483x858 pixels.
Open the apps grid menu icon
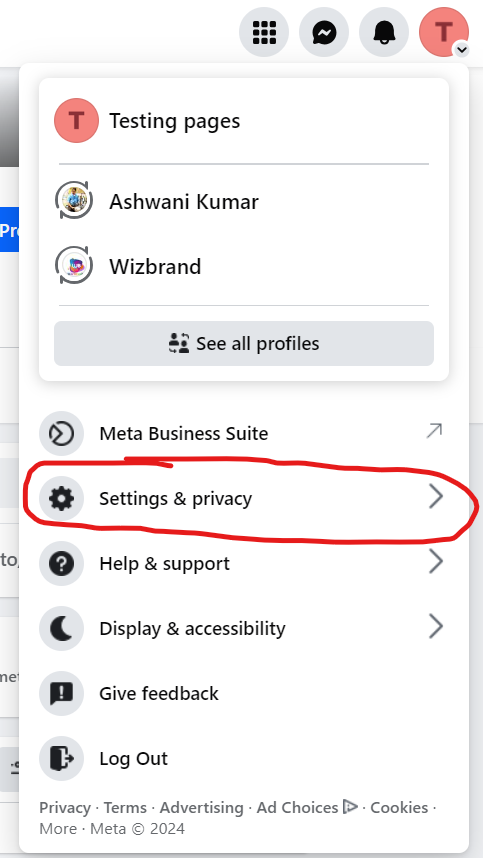(x=264, y=32)
